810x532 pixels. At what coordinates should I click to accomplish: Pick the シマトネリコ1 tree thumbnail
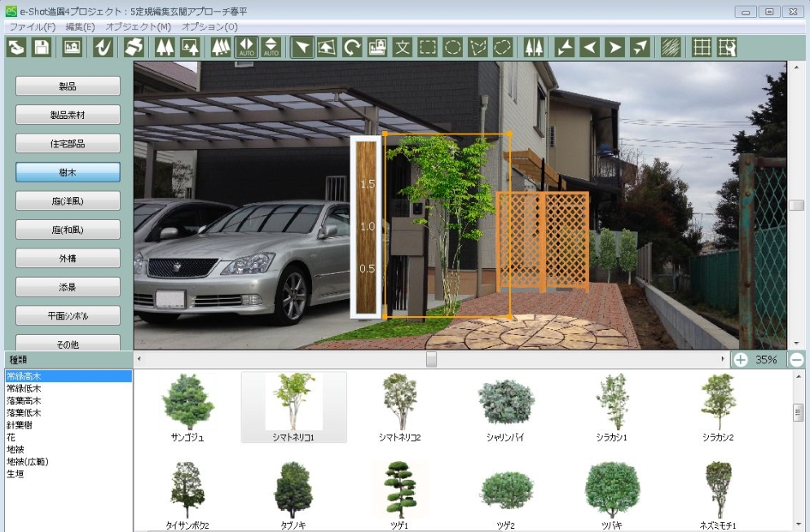coord(293,407)
